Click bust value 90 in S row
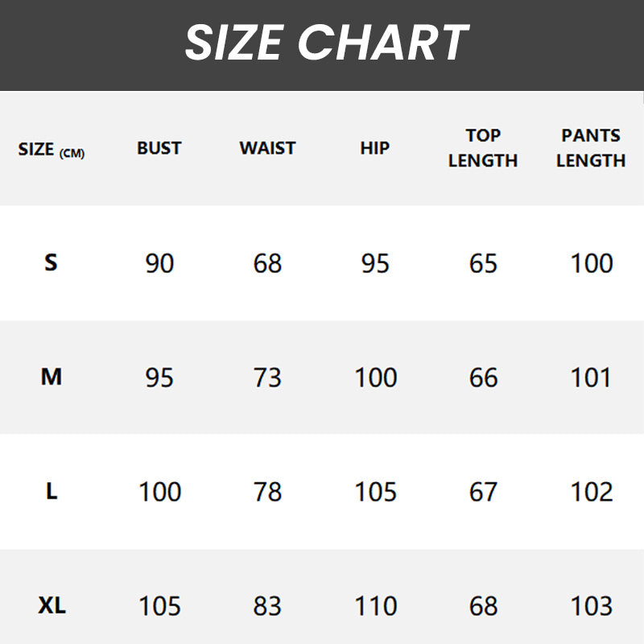Screen dimensions: 644x644 pyautogui.click(x=159, y=263)
